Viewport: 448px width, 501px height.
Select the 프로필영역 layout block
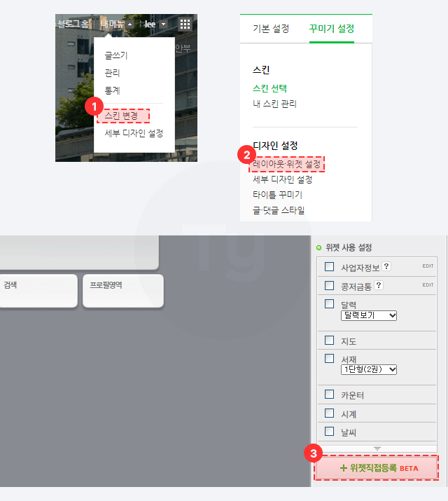pyautogui.click(x=123, y=291)
